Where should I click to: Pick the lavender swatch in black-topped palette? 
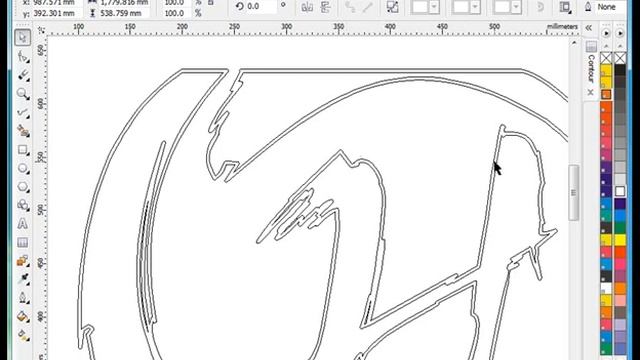[x=620, y=325]
